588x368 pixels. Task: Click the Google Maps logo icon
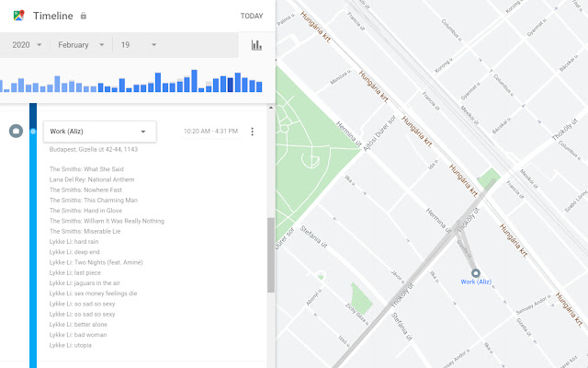(18, 16)
